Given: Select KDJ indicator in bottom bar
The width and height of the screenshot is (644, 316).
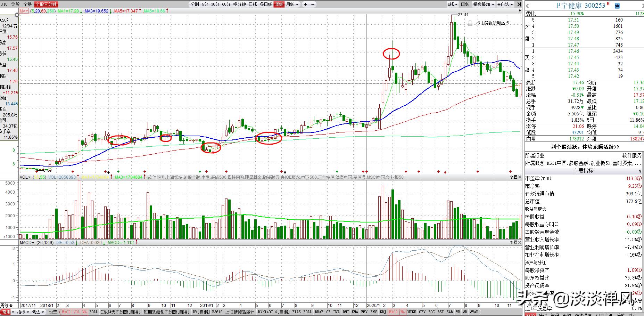Looking at the screenshot, I should click(383, 312).
